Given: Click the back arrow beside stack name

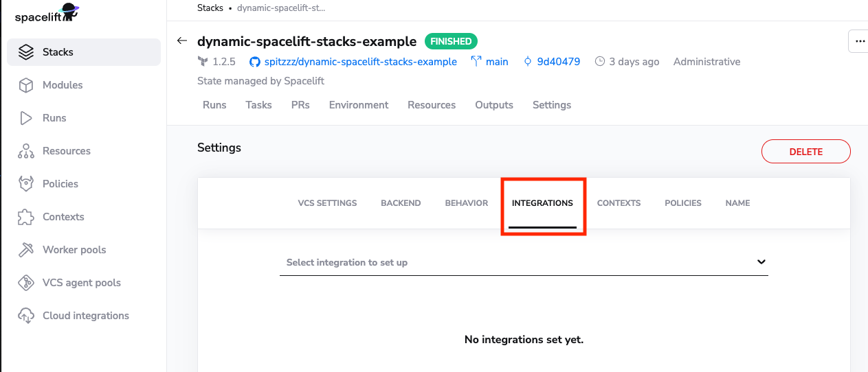Looking at the screenshot, I should [x=182, y=41].
